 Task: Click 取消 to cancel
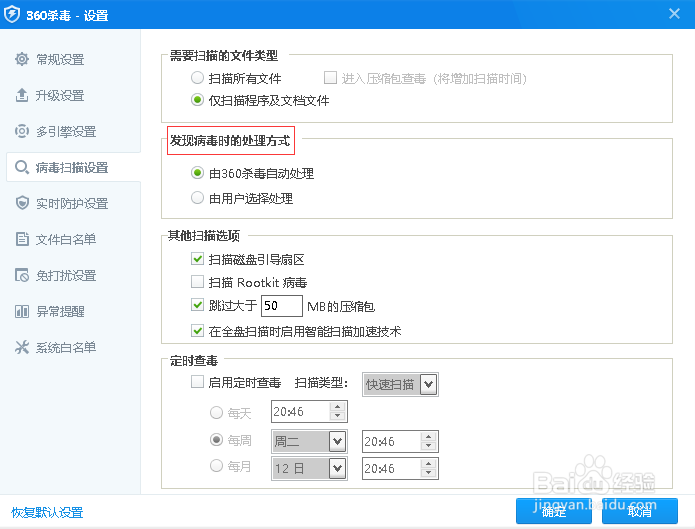(640, 511)
